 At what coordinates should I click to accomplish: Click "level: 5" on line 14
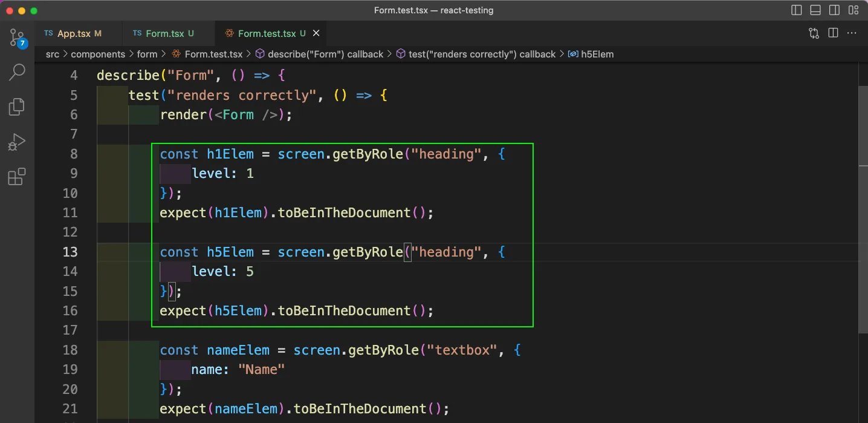click(222, 272)
